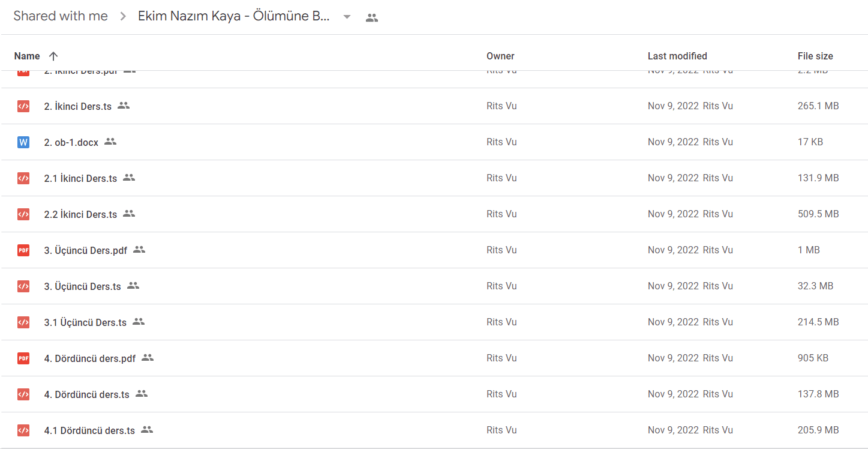Viewport: 868px width, 449px height.
Task: Click the Owner column header
Action: 500,56
